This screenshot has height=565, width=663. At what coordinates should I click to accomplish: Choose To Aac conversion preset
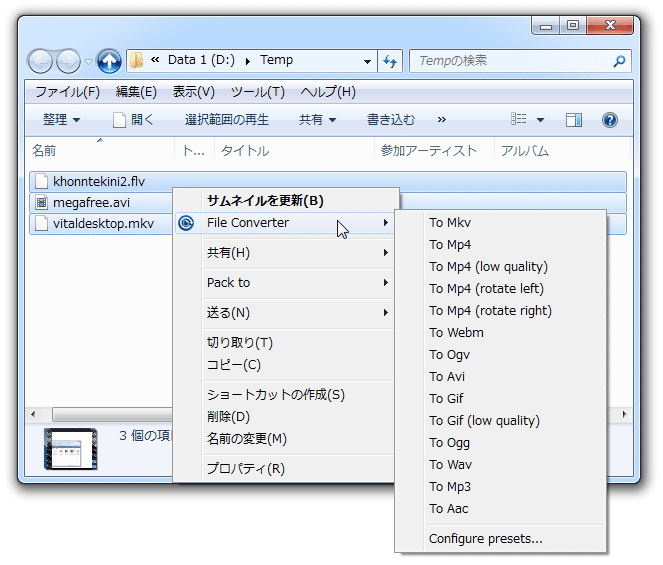tap(500, 509)
